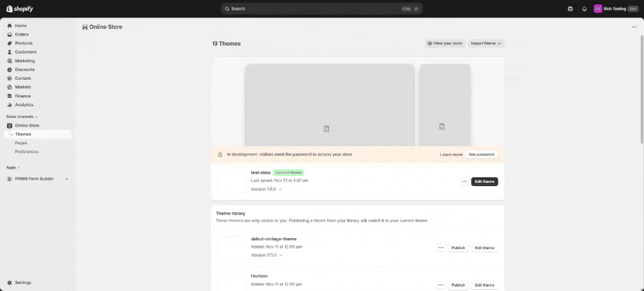Click the Sidekick icon beside the bell
Viewport: 644px width, 291px height.
570,9
